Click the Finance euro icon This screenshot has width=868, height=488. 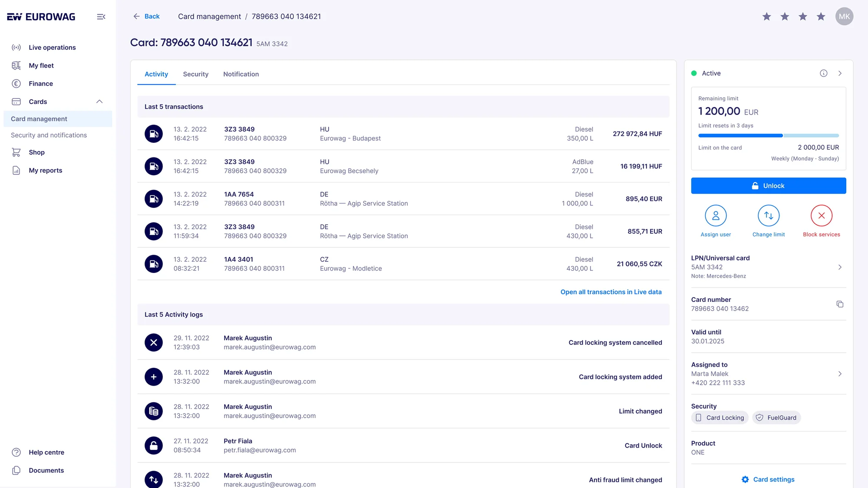click(x=16, y=84)
